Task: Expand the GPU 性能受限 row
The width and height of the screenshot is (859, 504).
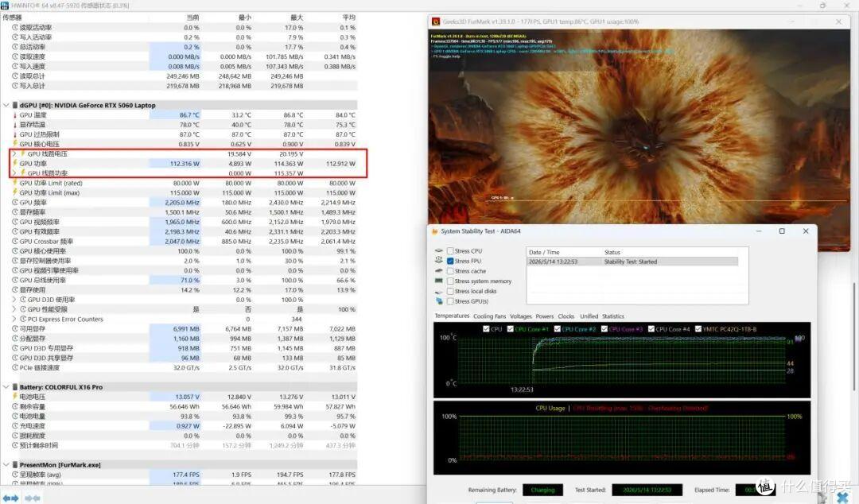Action: pyautogui.click(x=14, y=309)
